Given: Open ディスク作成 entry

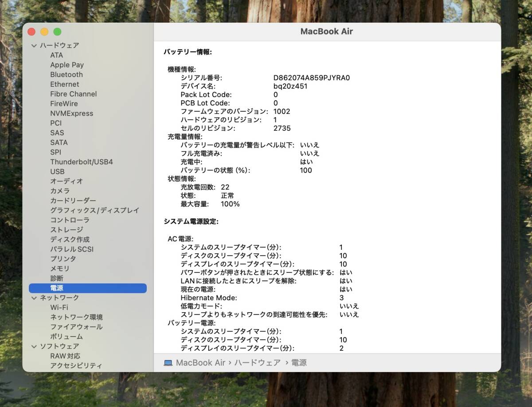Looking at the screenshot, I should pyautogui.click(x=70, y=240).
